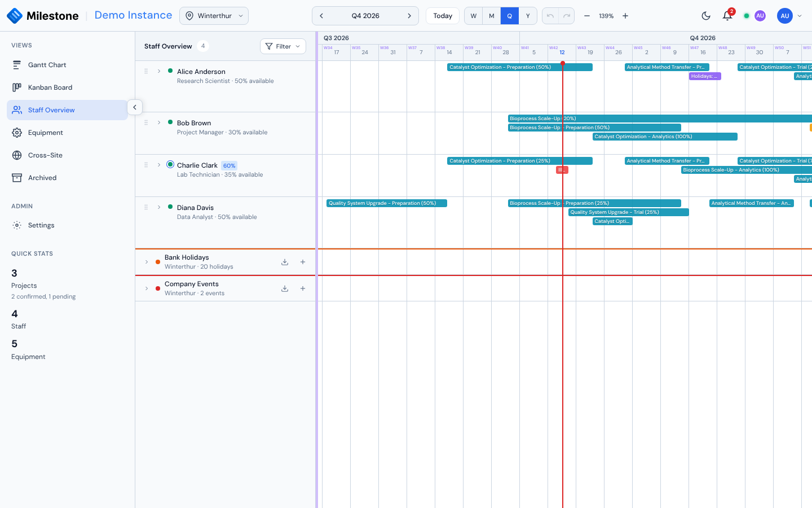
Task: Add a Bank Holiday
Action: 303,262
